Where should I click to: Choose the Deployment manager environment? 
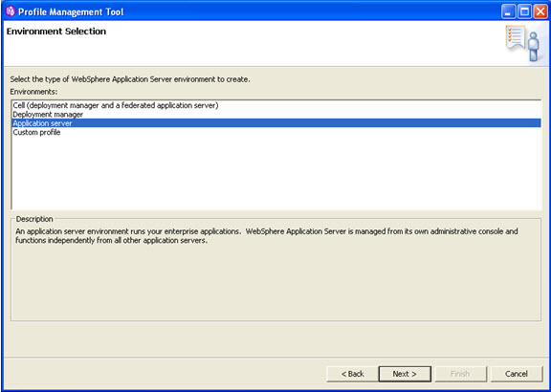coord(276,115)
